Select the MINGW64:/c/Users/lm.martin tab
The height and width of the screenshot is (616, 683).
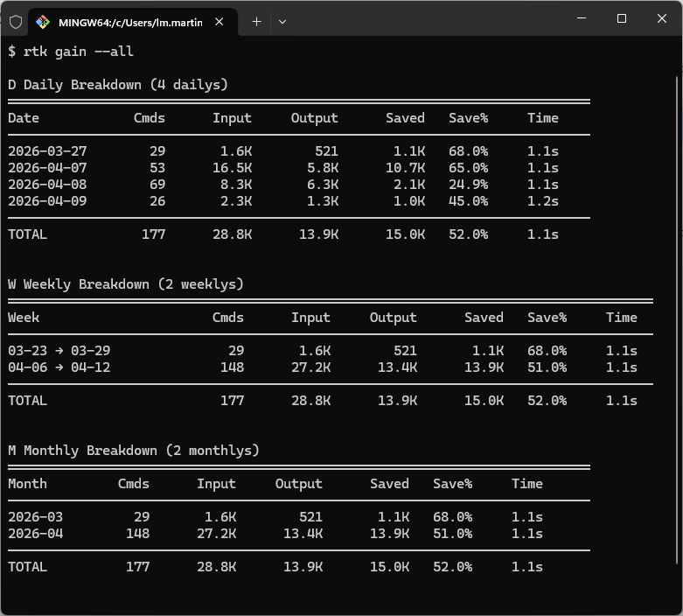[x=129, y=22]
